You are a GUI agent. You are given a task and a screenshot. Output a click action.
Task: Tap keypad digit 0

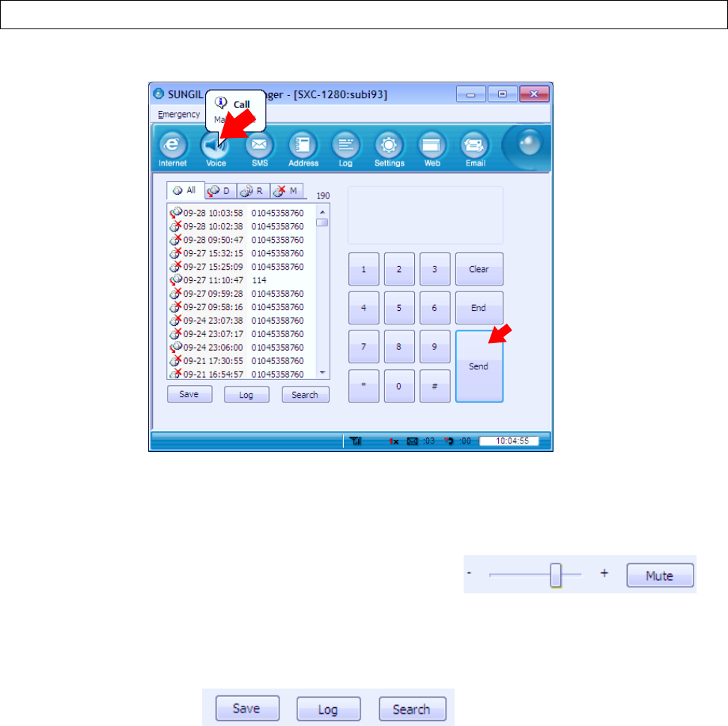click(399, 386)
